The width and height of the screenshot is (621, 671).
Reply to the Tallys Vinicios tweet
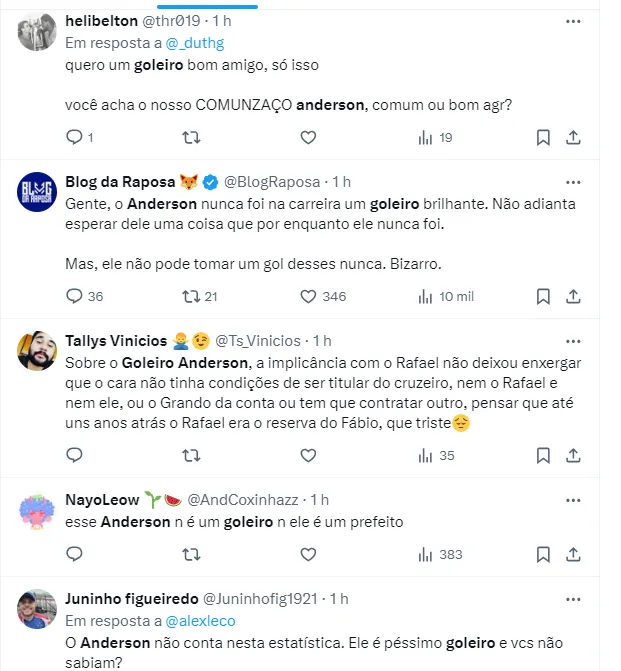pyautogui.click(x=74, y=455)
